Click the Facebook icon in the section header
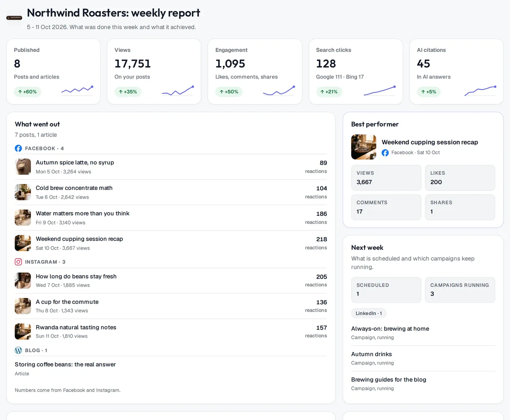 pos(18,148)
